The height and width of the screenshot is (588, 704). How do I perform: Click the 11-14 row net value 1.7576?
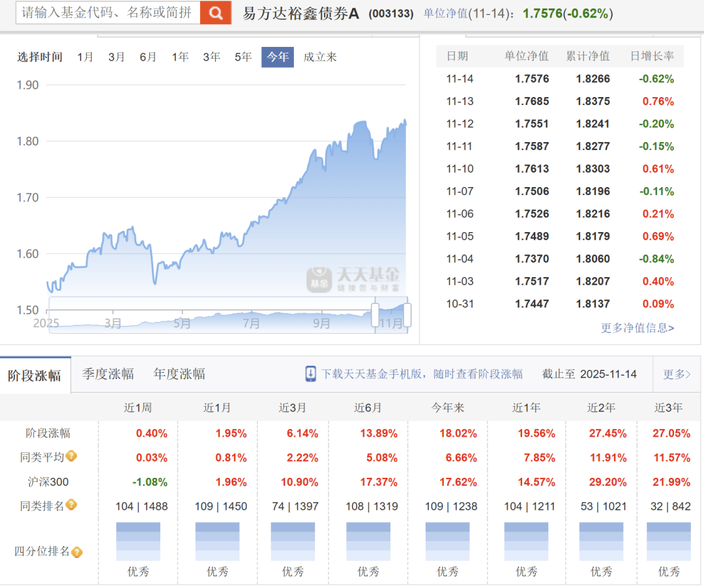(532, 79)
